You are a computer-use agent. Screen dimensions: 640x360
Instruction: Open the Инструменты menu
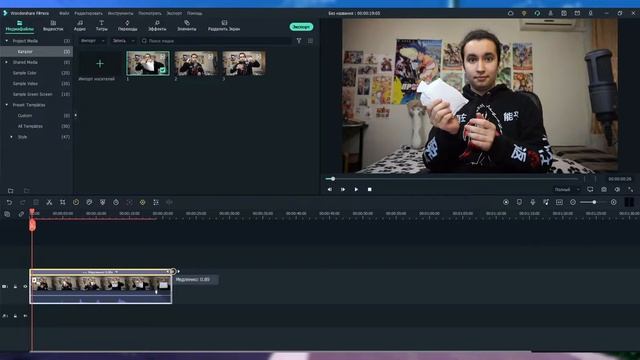(120, 13)
